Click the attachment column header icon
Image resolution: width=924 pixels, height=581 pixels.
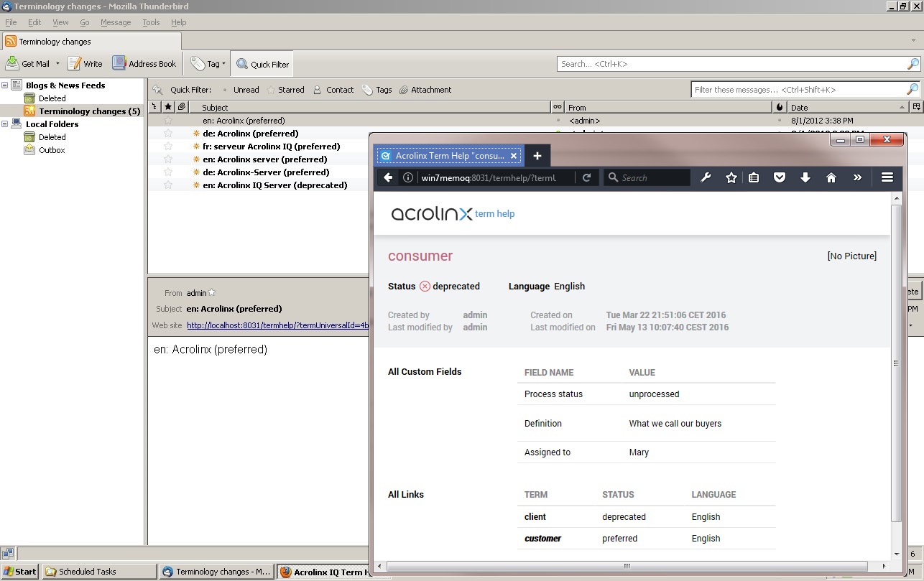(x=182, y=107)
